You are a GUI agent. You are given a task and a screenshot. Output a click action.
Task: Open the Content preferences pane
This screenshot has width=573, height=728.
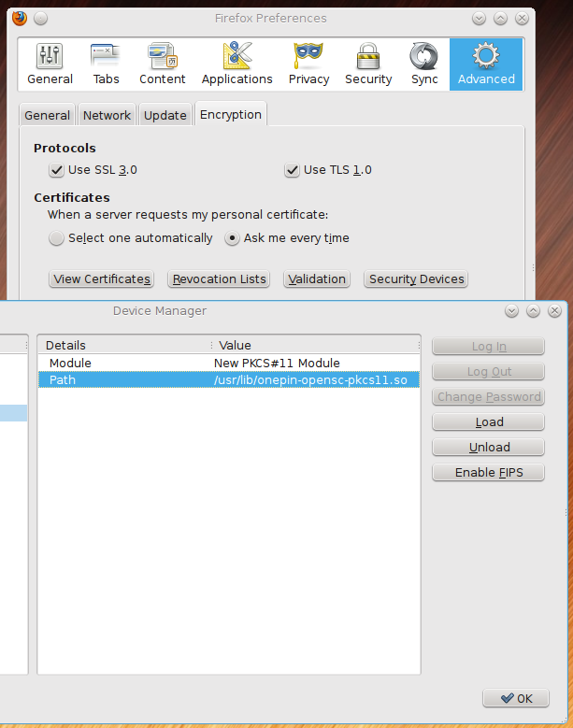point(162,64)
